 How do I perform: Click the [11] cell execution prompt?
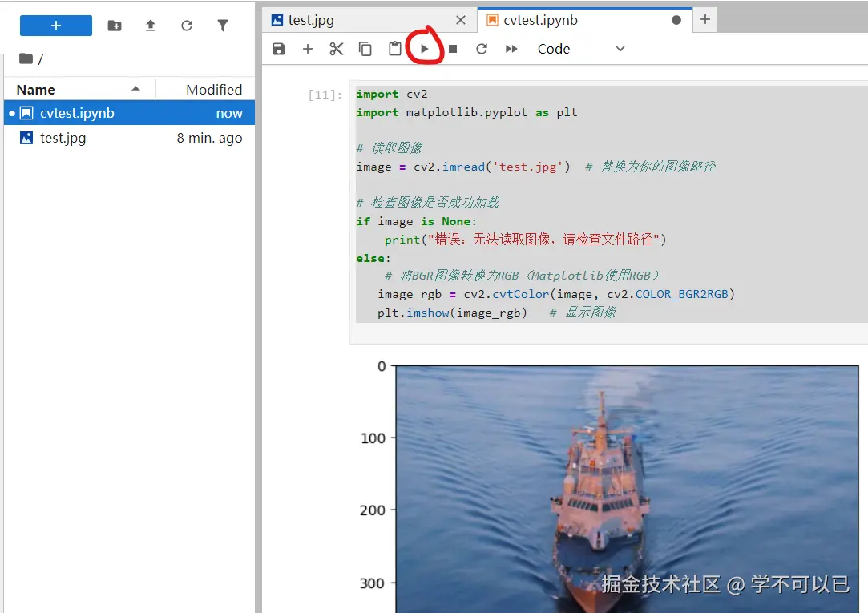pos(325,95)
